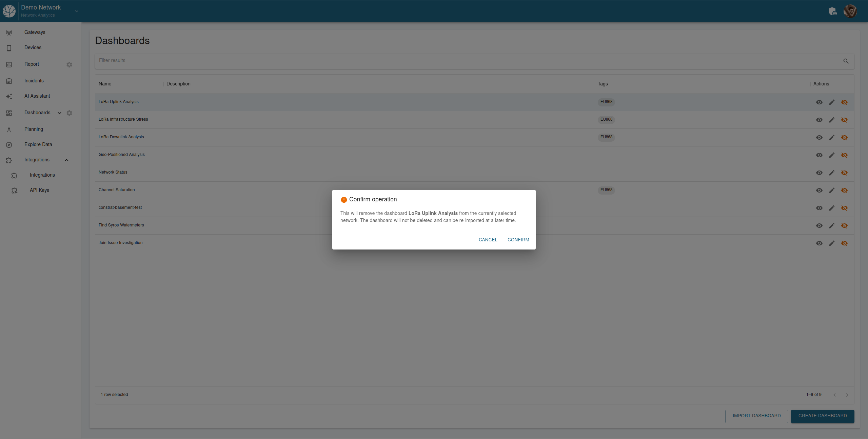The width and height of the screenshot is (868, 439).
Task: View the Geo-Positioned Analysis dashboard
Action: click(819, 155)
